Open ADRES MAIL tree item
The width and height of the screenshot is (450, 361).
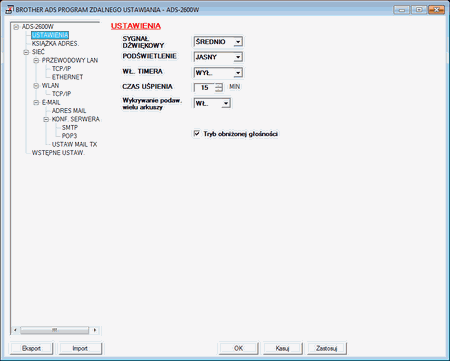pos(69,111)
